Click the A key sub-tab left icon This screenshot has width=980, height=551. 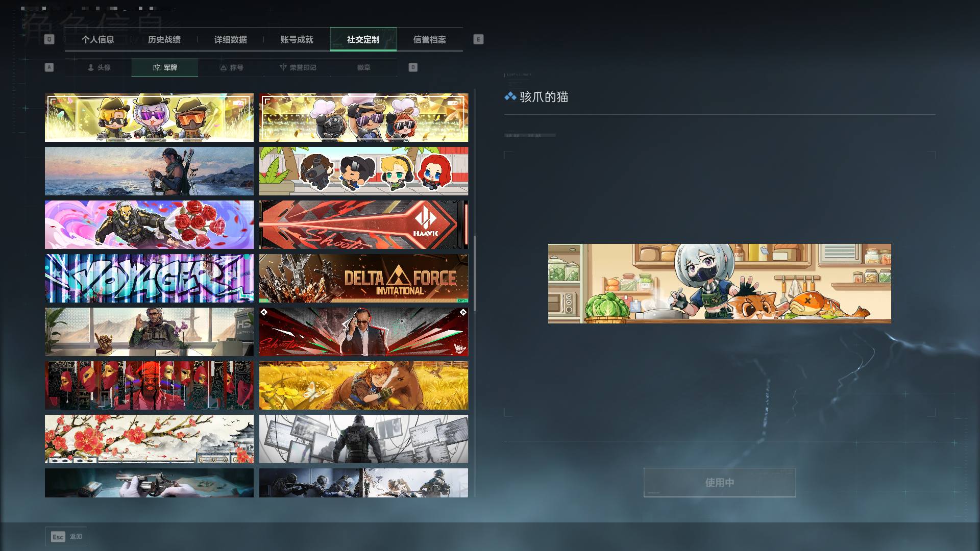tap(49, 67)
